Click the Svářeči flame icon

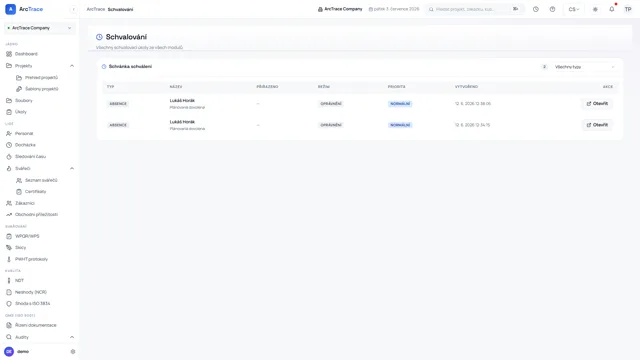(9, 168)
